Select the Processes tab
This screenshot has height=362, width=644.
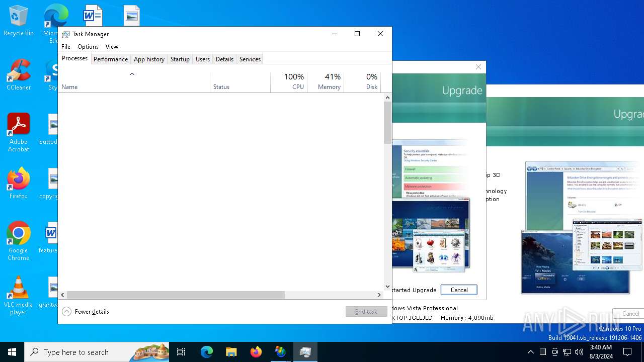coord(74,58)
